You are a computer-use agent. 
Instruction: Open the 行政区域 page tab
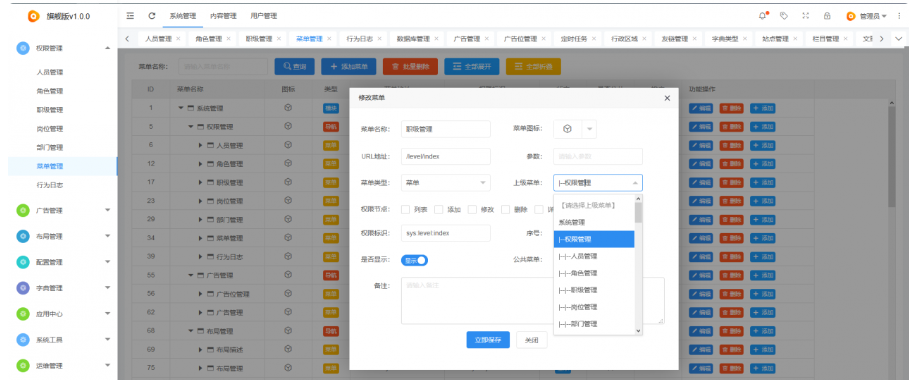click(x=624, y=39)
